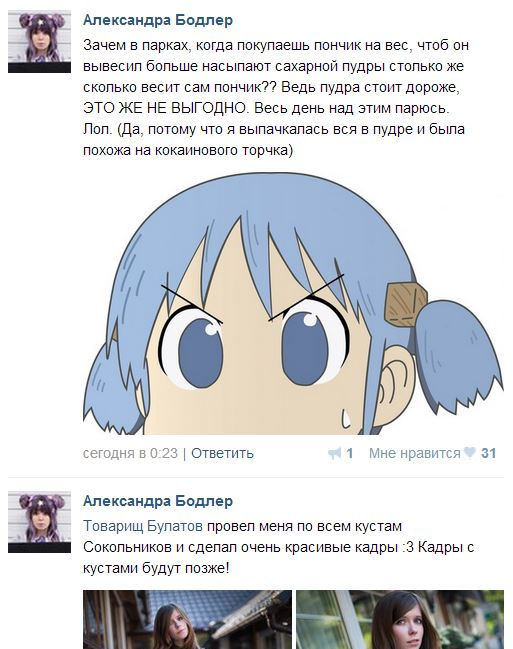This screenshot has height=649, width=513.
Task: Click the сегодня в 0:23 timestamp
Action: (130, 453)
